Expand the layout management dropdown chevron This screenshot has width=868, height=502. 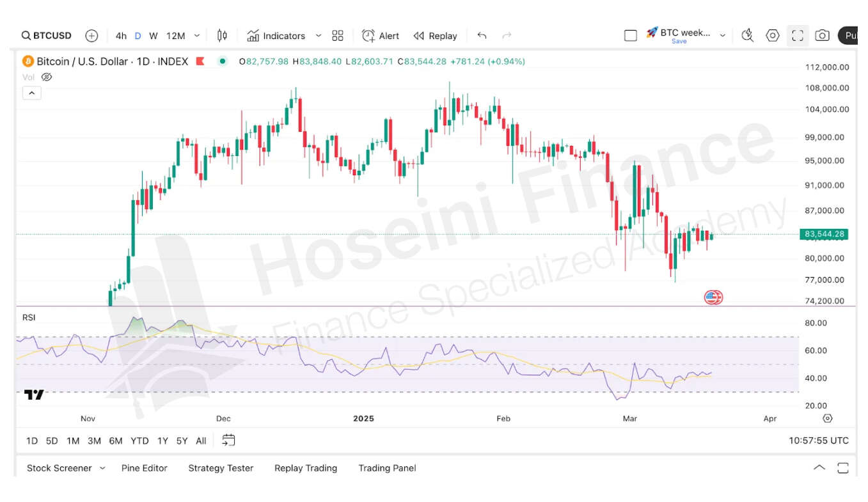[723, 36]
